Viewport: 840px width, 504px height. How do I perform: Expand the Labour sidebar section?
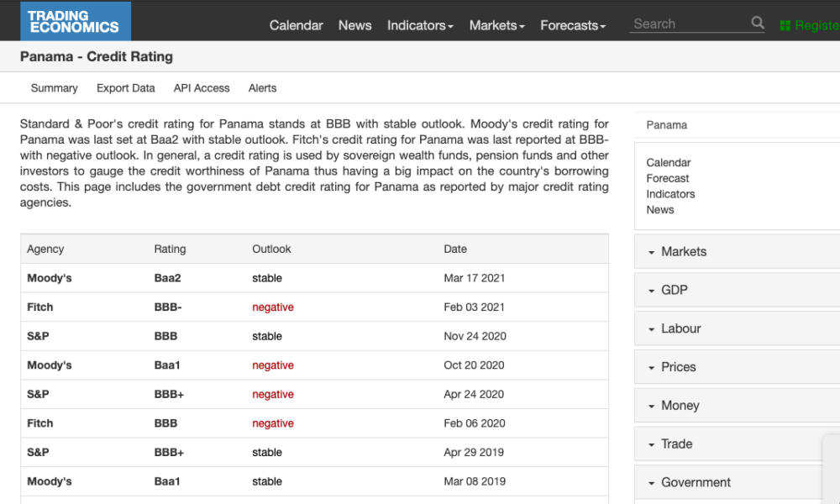[738, 328]
